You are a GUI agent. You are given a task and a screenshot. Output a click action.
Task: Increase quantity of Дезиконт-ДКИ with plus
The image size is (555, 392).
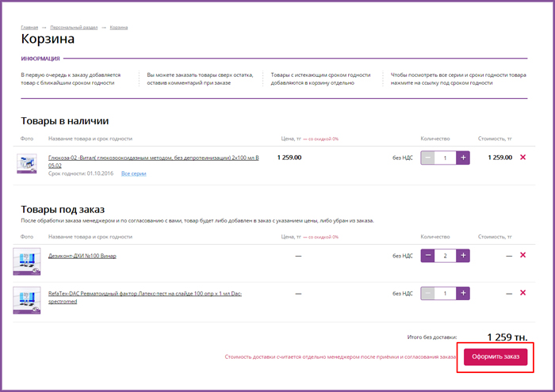[463, 255]
